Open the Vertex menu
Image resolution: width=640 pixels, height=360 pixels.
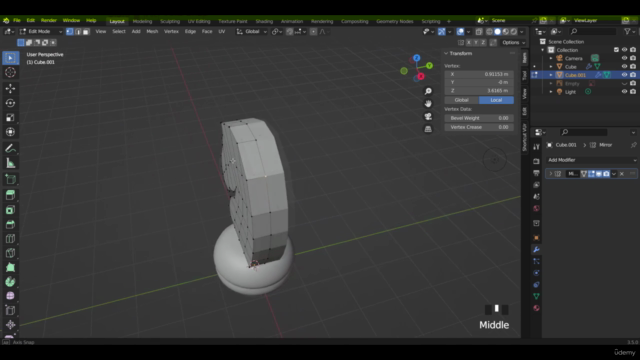171,31
